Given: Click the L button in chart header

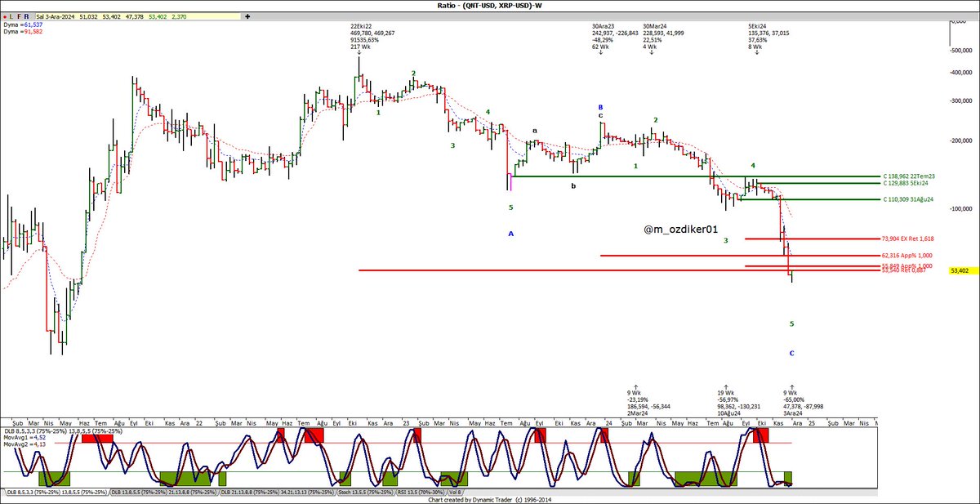Looking at the screenshot, I should (x=13, y=16).
